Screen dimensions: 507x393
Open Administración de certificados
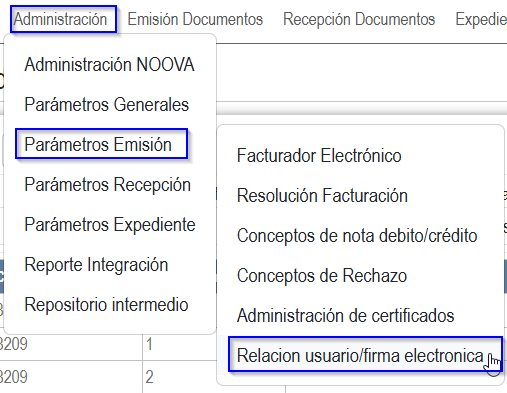coord(345,316)
